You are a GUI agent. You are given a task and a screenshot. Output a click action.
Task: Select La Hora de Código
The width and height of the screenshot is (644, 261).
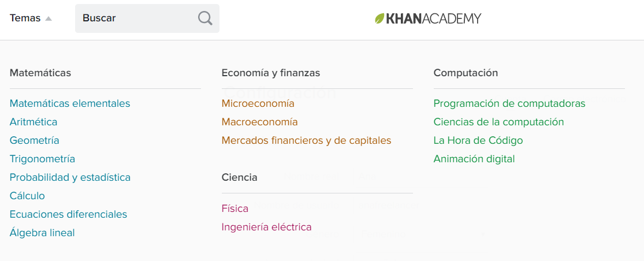pyautogui.click(x=478, y=140)
